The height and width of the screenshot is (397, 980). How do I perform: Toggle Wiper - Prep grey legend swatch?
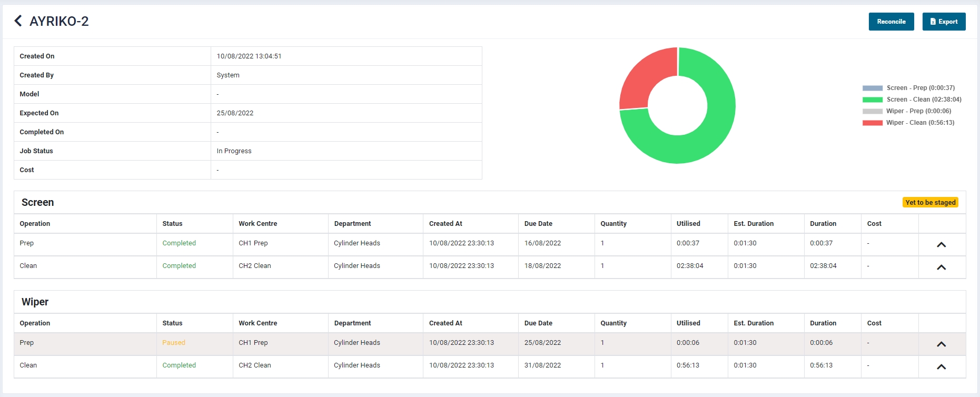pyautogui.click(x=872, y=112)
